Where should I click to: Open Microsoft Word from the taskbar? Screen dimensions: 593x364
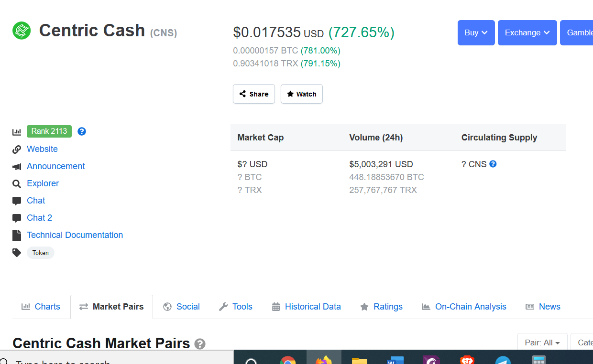click(x=395, y=360)
